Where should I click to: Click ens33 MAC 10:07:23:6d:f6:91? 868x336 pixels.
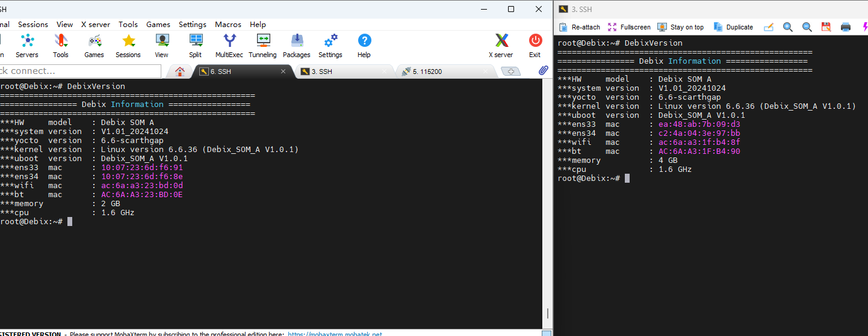click(x=141, y=168)
